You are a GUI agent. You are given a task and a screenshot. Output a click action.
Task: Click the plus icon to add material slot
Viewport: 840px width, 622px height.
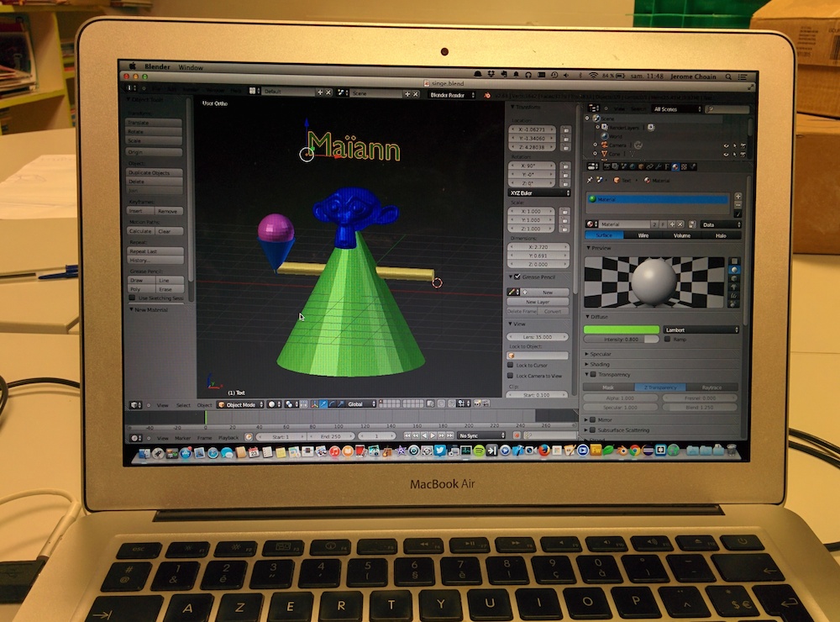tap(738, 197)
